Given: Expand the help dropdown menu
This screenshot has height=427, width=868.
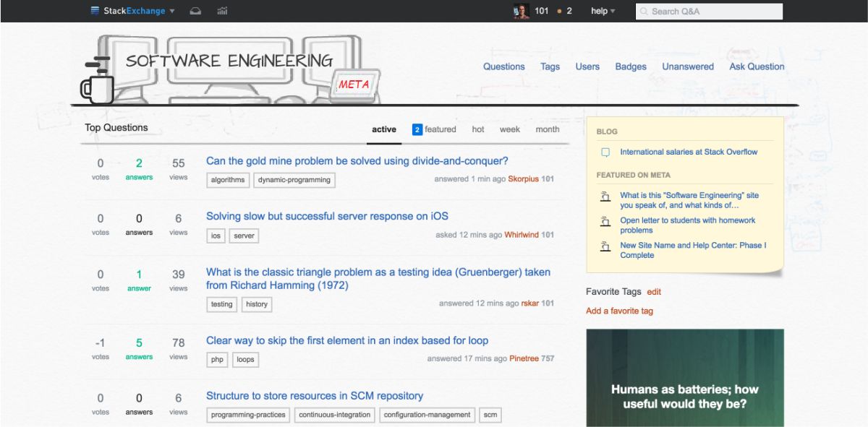Looking at the screenshot, I should pos(603,11).
